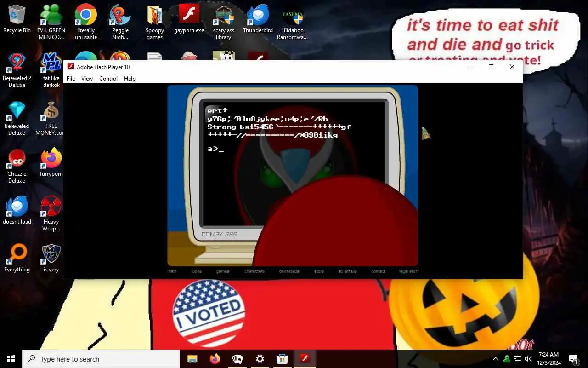
Task: Click the characters navigation link
Action: coord(254,271)
